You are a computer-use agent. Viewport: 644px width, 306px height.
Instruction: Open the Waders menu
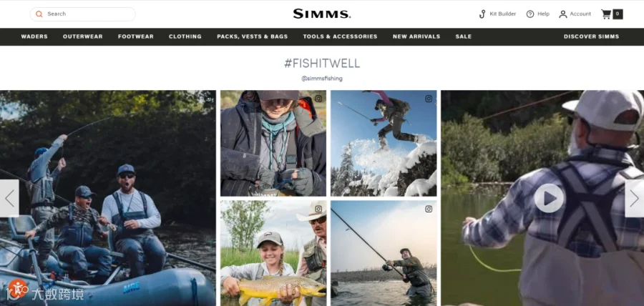[x=34, y=36]
